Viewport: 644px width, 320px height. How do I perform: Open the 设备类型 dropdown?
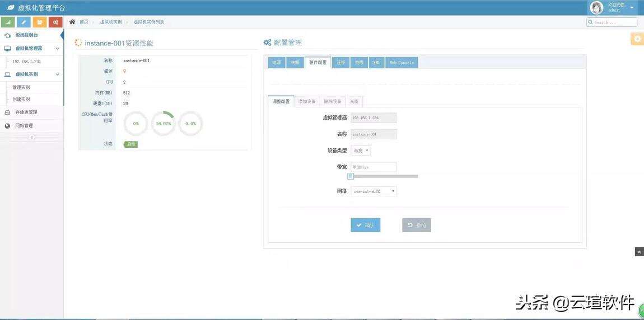coord(361,150)
